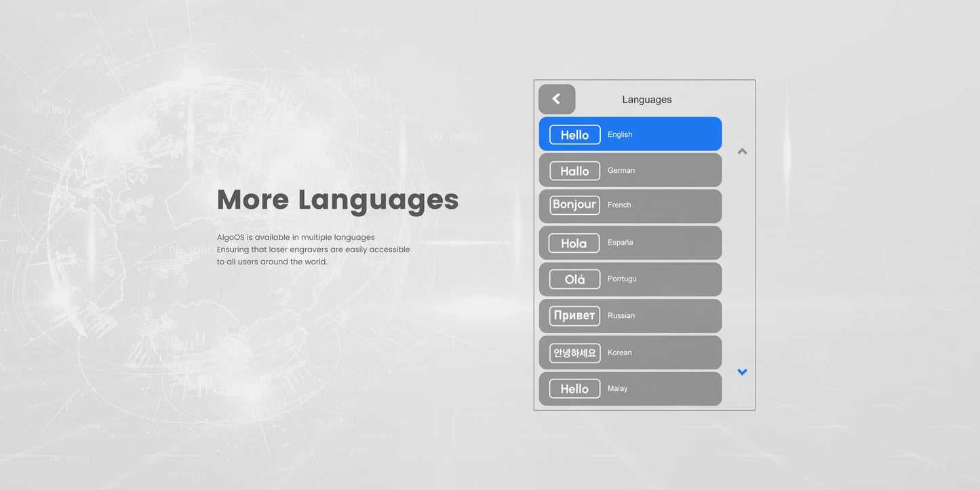Select Korean language option

[x=630, y=352]
